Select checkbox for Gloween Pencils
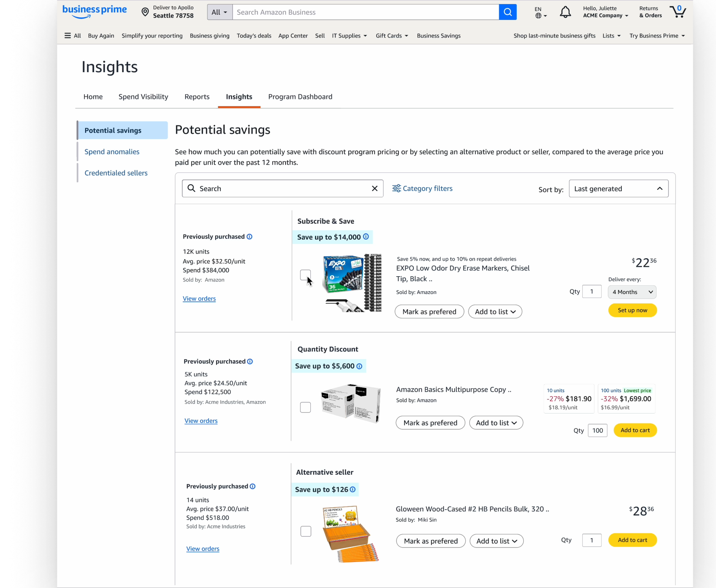Image resolution: width=716 pixels, height=588 pixels. [305, 531]
